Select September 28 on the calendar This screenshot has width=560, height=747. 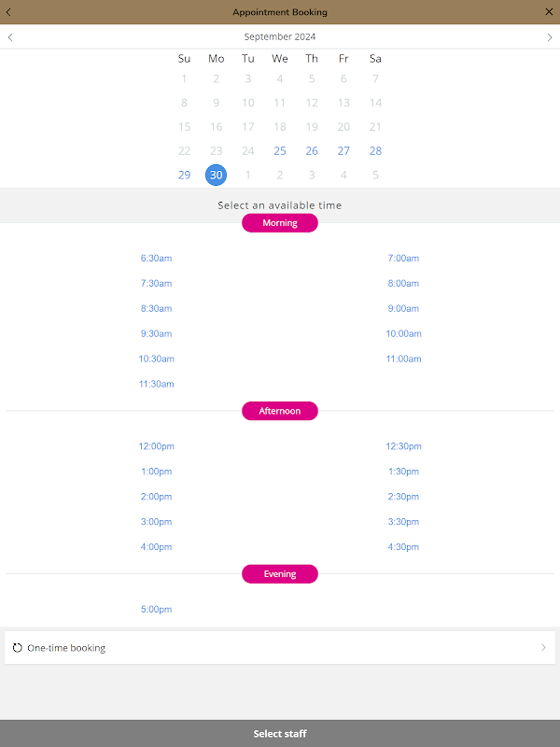375,151
